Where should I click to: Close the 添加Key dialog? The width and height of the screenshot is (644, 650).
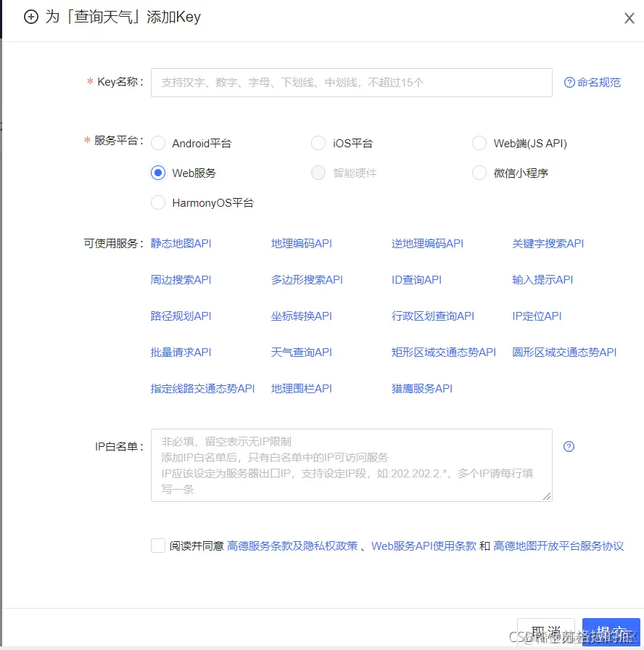(629, 18)
